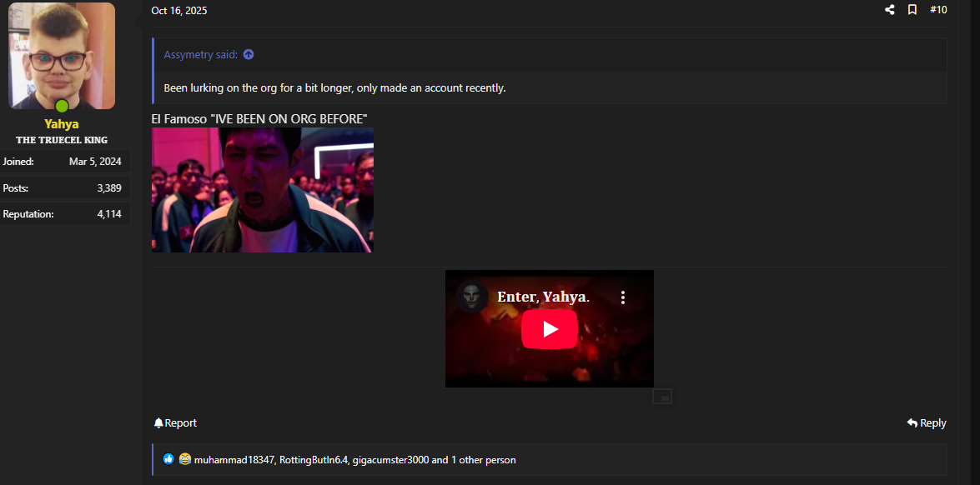Click YouTube channel avatar in video embed
Image resolution: width=980 pixels, height=485 pixels.
coord(472,297)
